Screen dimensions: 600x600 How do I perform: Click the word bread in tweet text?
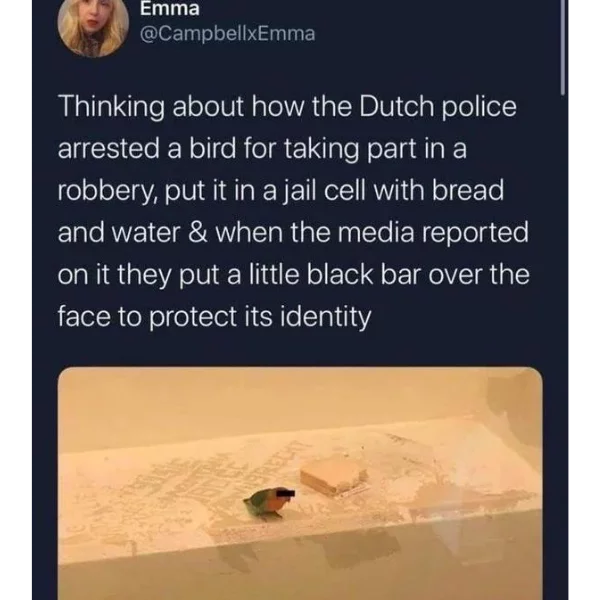(x=468, y=190)
